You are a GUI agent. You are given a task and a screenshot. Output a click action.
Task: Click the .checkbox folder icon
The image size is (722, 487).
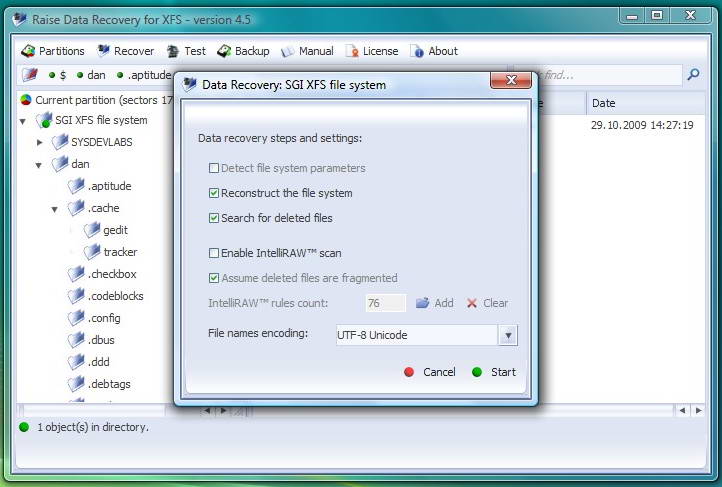click(76, 274)
